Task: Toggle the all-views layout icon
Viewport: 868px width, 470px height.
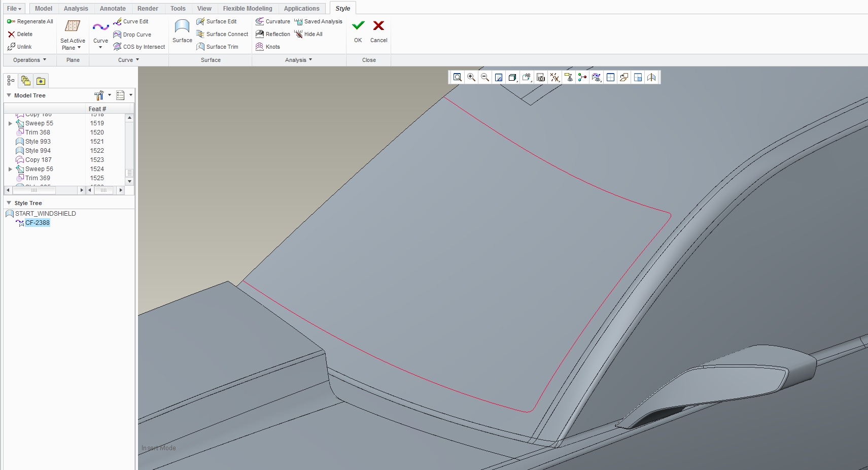Action: [x=610, y=77]
